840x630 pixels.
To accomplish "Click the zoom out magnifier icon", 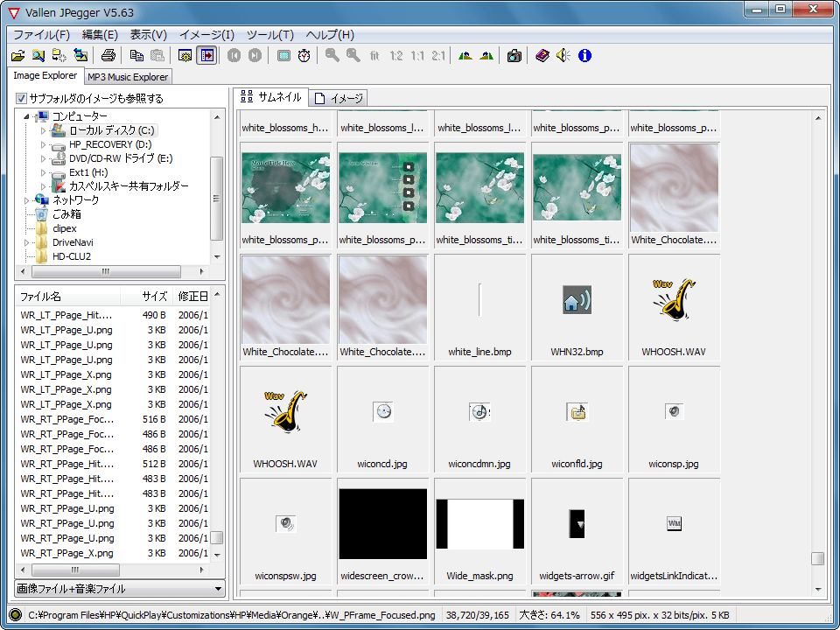I will point(353,56).
